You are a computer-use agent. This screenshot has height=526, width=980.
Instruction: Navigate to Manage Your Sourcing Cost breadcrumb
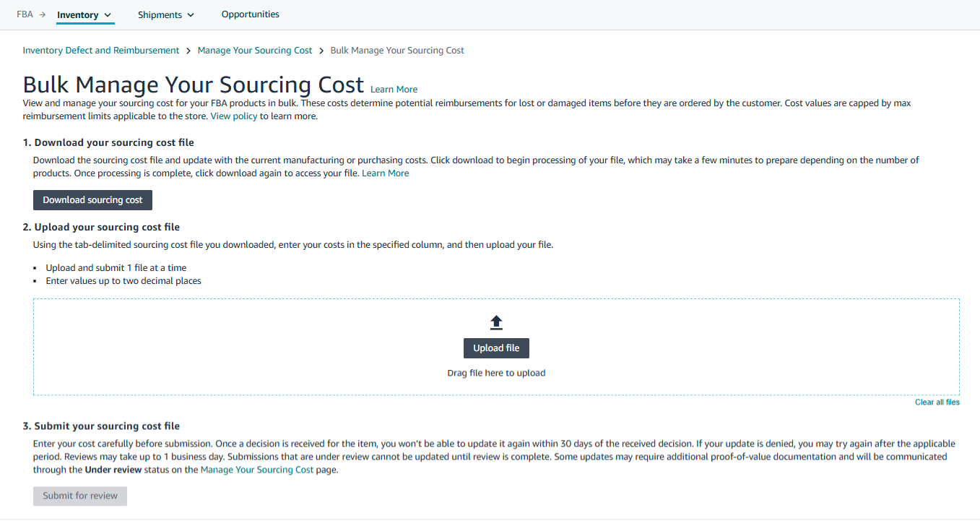pyautogui.click(x=255, y=51)
